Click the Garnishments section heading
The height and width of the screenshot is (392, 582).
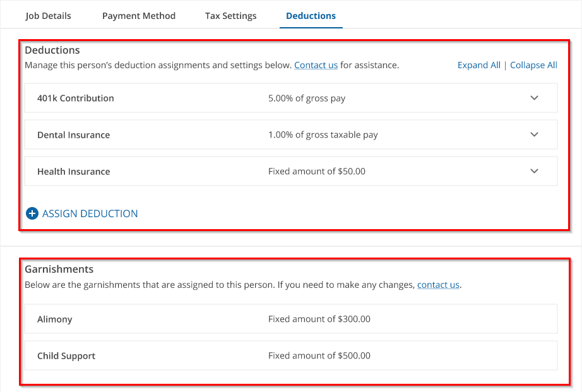coord(59,269)
